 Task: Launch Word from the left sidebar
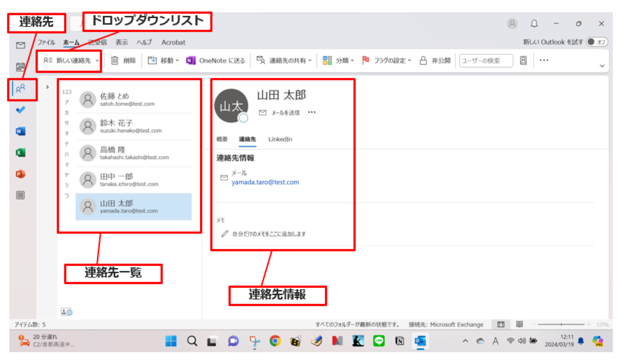tap(20, 131)
